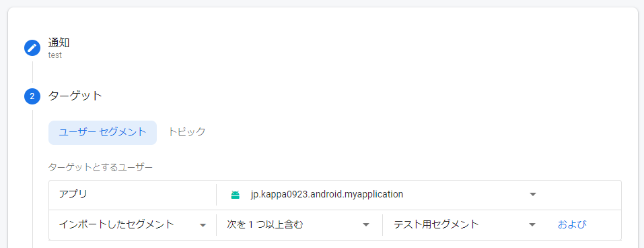Open the 次を1つ以上含む dropdown arrow
Image resolution: width=644 pixels, height=248 pixels.
coord(366,225)
